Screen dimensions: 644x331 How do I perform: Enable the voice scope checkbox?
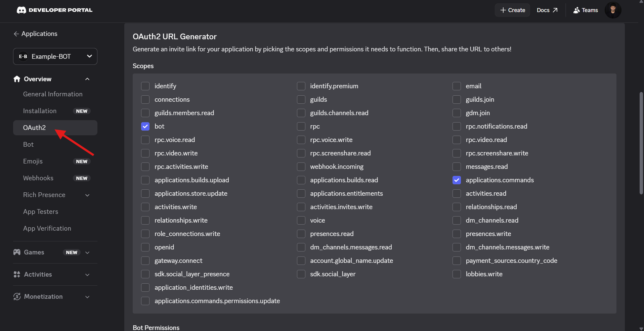click(301, 220)
